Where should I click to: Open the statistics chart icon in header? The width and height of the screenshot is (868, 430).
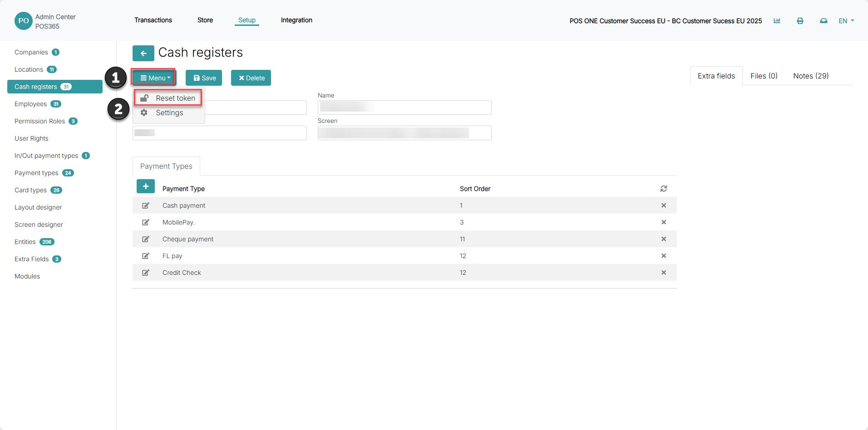click(x=777, y=21)
